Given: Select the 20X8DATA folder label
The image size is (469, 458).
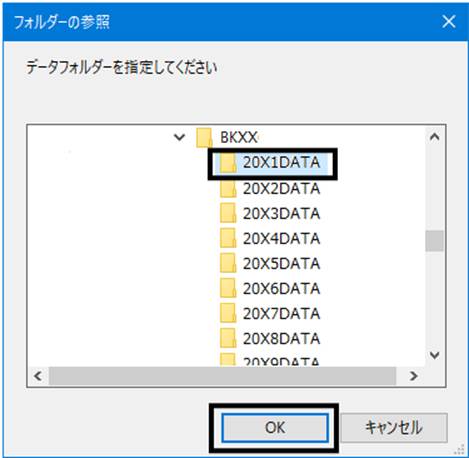Looking at the screenshot, I should coord(281,339).
